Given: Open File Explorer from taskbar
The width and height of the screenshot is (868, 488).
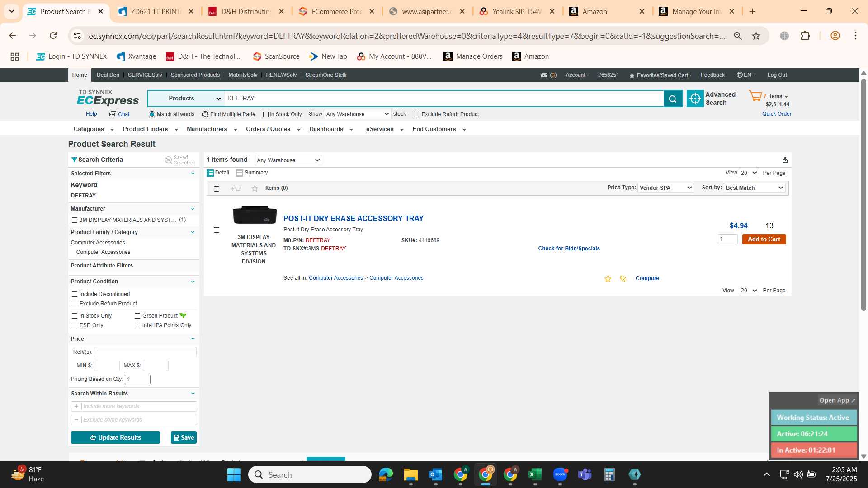Looking at the screenshot, I should (x=410, y=474).
